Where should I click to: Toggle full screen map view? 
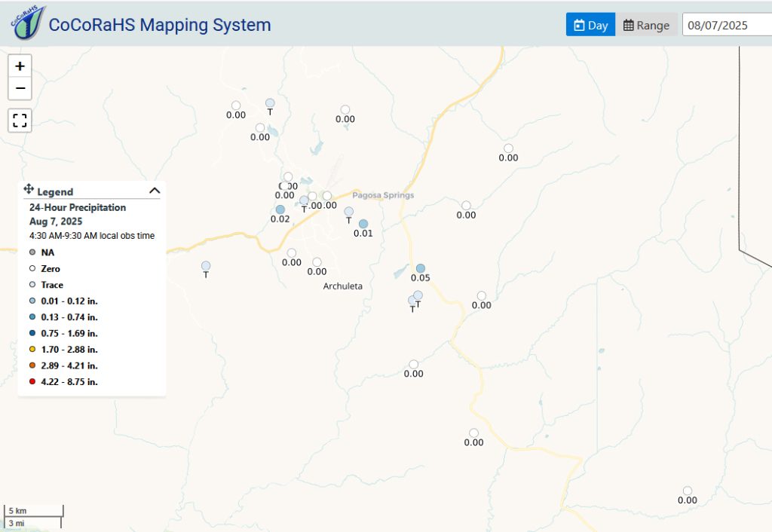(20, 121)
